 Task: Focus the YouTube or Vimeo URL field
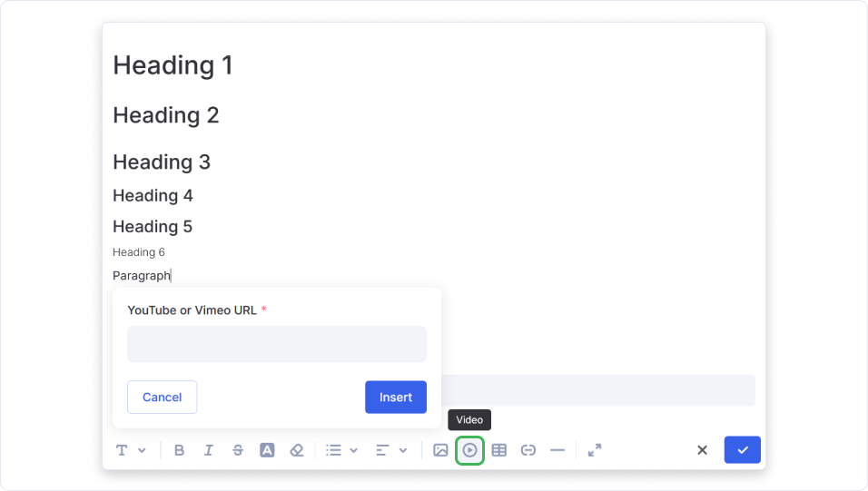tap(276, 345)
